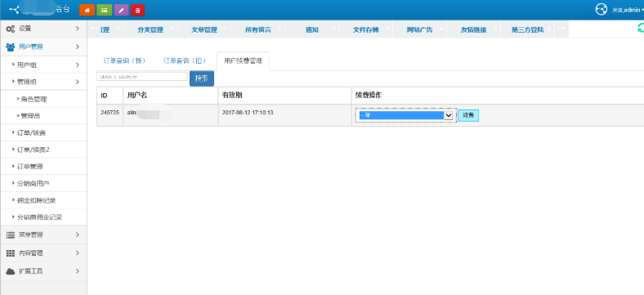The image size is (644, 295).
Task: Click the green refresh icon at right
Action: (640, 28)
